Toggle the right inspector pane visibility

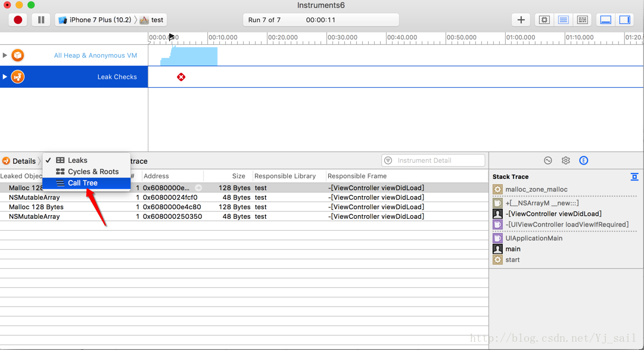coord(624,20)
